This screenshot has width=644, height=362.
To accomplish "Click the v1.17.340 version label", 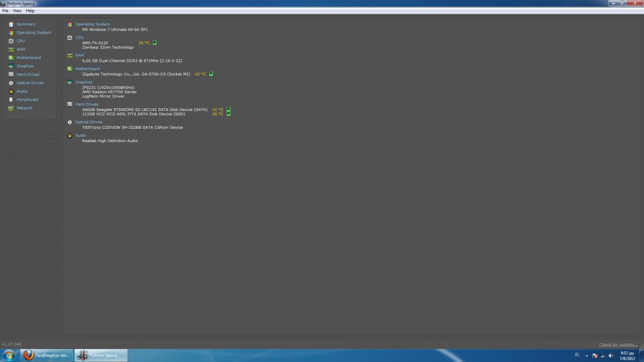I will 12,344.
